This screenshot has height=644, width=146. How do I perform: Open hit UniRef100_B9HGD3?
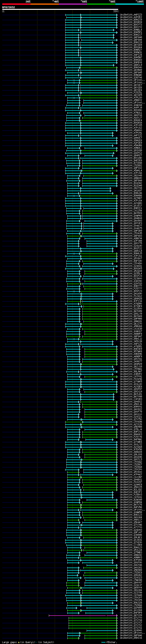tap(131, 60)
